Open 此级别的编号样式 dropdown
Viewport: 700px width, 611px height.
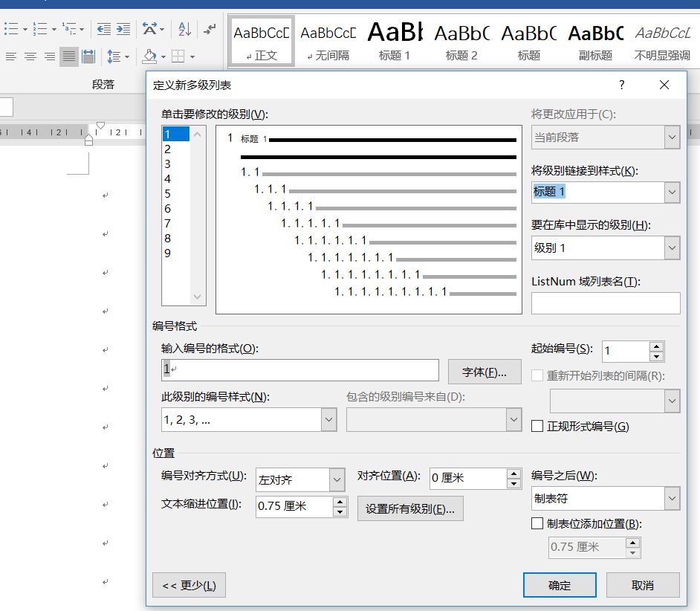click(328, 419)
